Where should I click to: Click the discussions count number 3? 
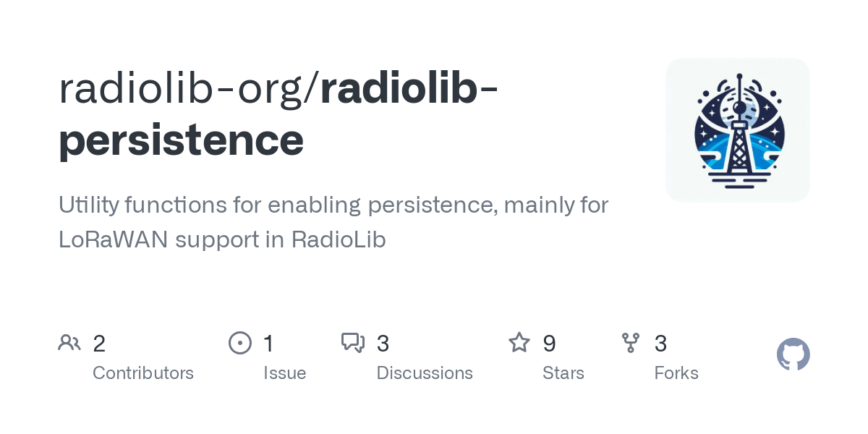[x=383, y=344]
